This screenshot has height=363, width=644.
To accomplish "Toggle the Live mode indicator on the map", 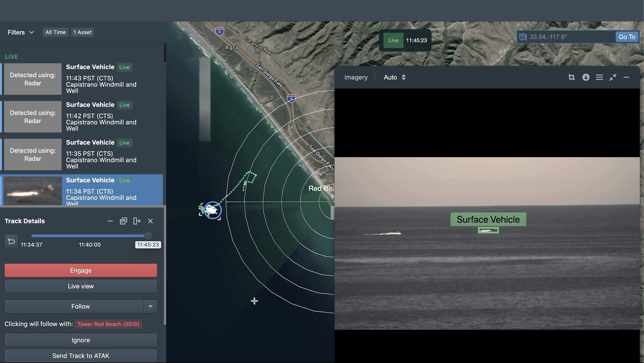I will (x=393, y=40).
